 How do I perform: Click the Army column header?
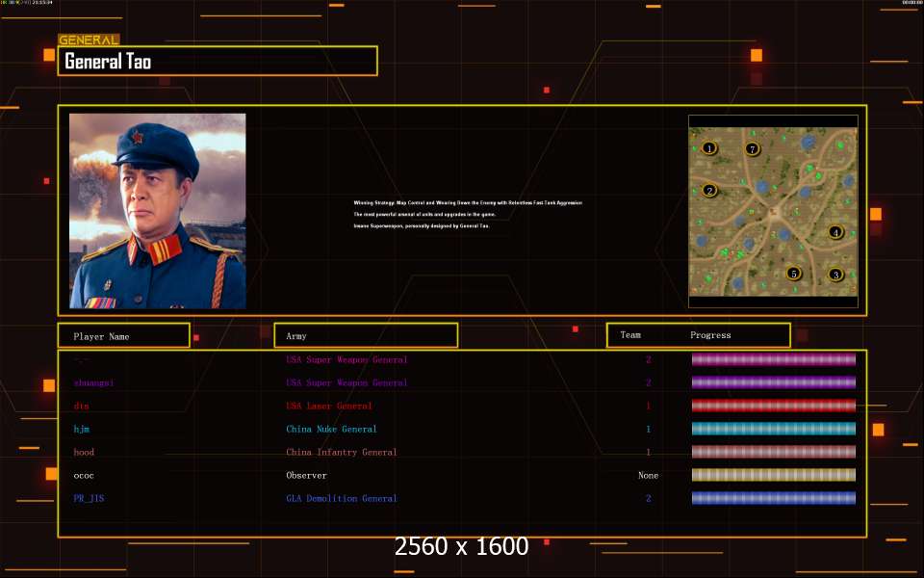coord(366,335)
